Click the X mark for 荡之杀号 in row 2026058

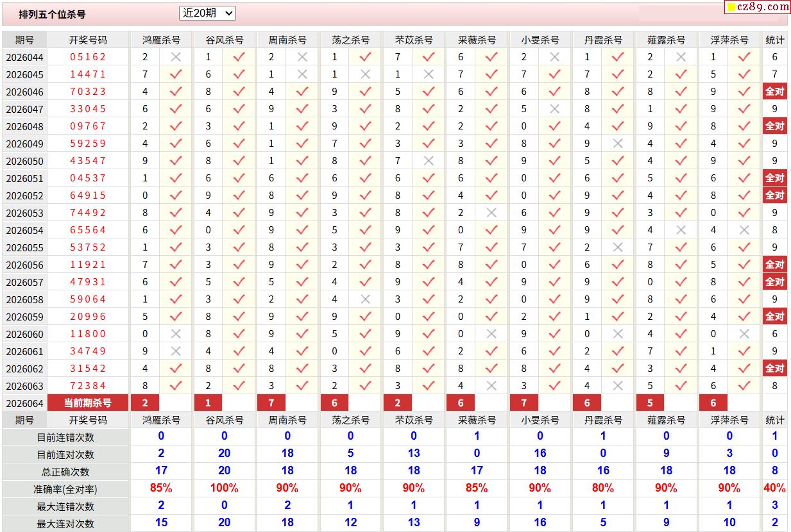pos(366,299)
